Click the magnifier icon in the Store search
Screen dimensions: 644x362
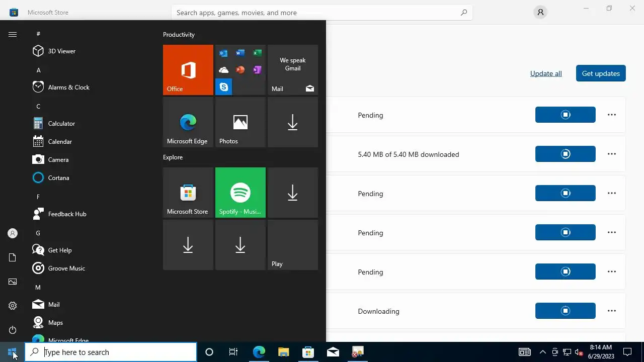pyautogui.click(x=464, y=13)
